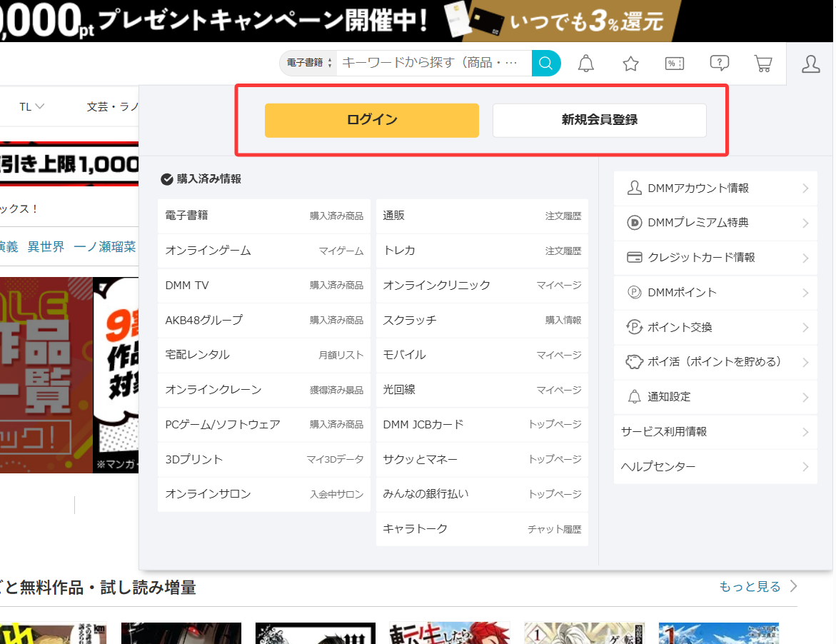The image size is (836, 644).
Task: Expand the TL genre dropdown
Action: point(31,106)
